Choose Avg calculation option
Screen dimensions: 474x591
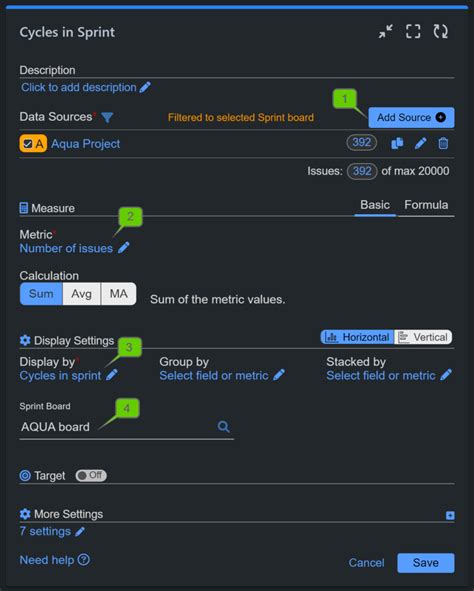point(81,294)
